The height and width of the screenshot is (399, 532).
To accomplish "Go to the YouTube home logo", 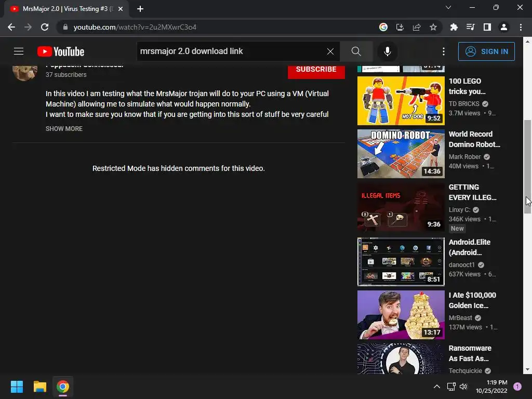I will tap(61, 51).
